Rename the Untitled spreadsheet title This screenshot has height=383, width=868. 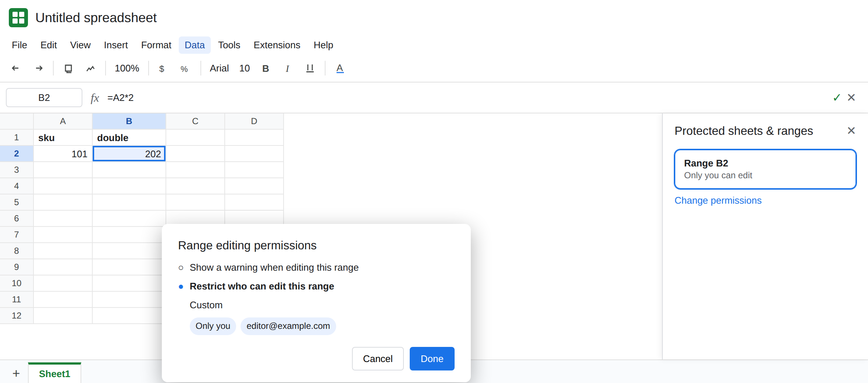[x=96, y=18]
